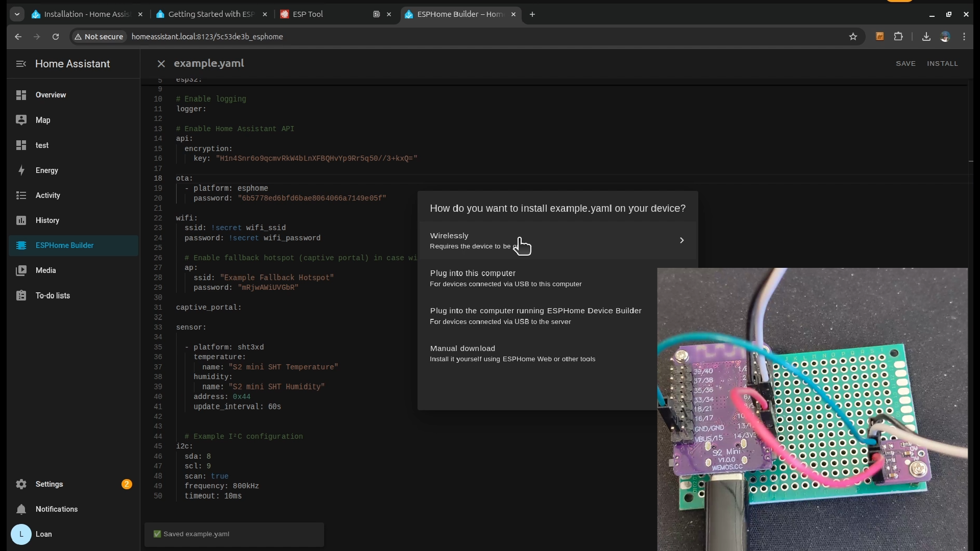Open the Chrome three-dot menu
This screenshot has width=980, height=551.
tap(964, 37)
